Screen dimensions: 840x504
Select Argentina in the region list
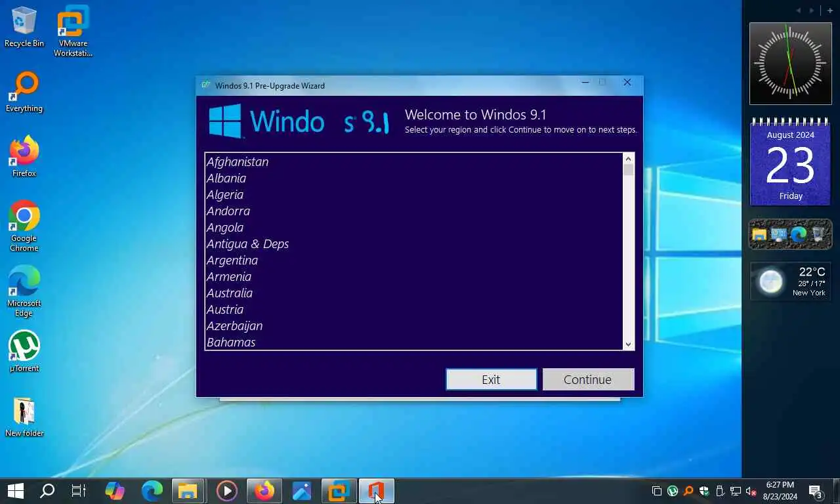tap(413, 260)
